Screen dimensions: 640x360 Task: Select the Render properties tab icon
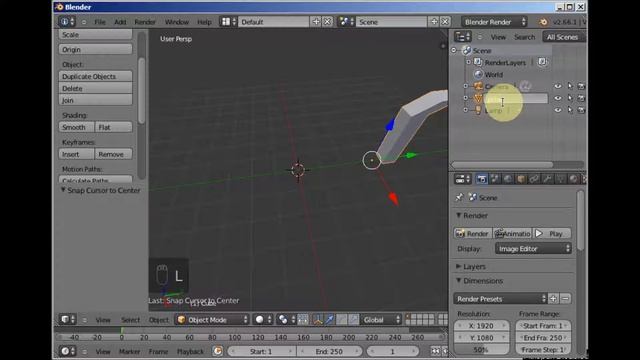pos(482,179)
